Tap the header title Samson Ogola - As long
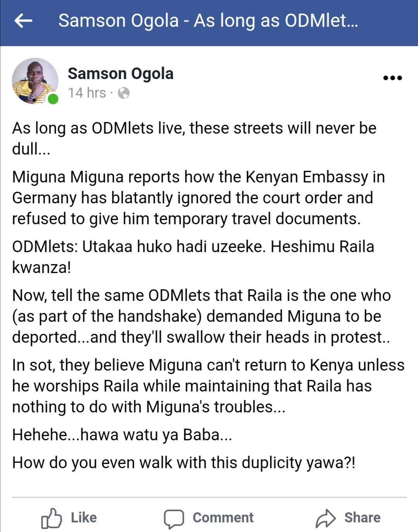The width and height of the screenshot is (418, 532). [x=208, y=21]
